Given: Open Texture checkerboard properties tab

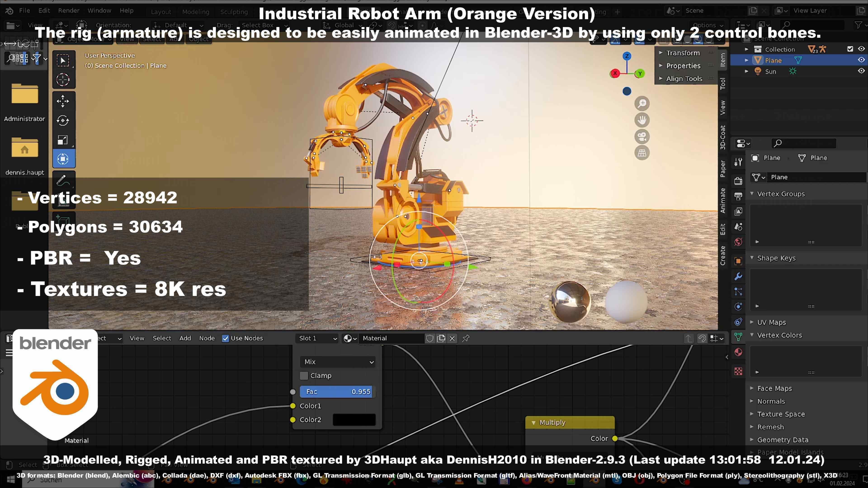Looking at the screenshot, I should (x=738, y=371).
